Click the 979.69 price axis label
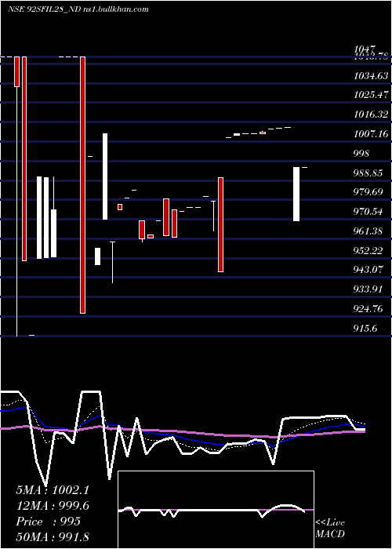392x549 pixels. point(368,192)
